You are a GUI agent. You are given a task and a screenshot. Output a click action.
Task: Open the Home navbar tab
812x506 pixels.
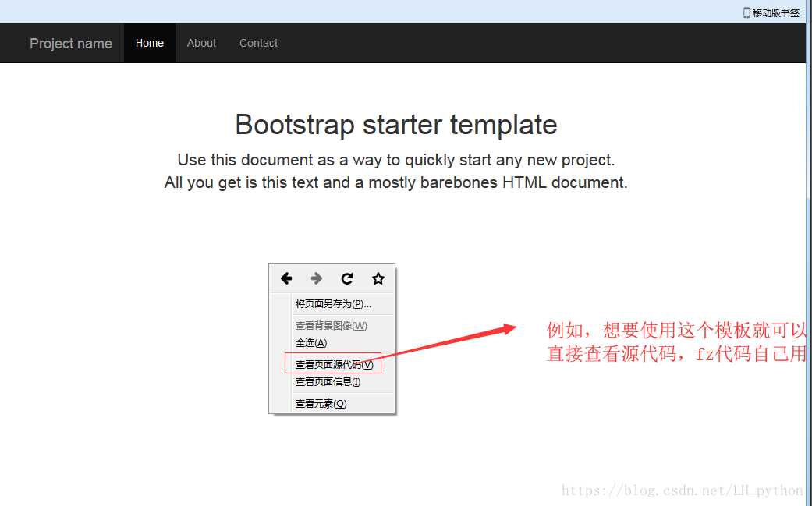coord(150,43)
